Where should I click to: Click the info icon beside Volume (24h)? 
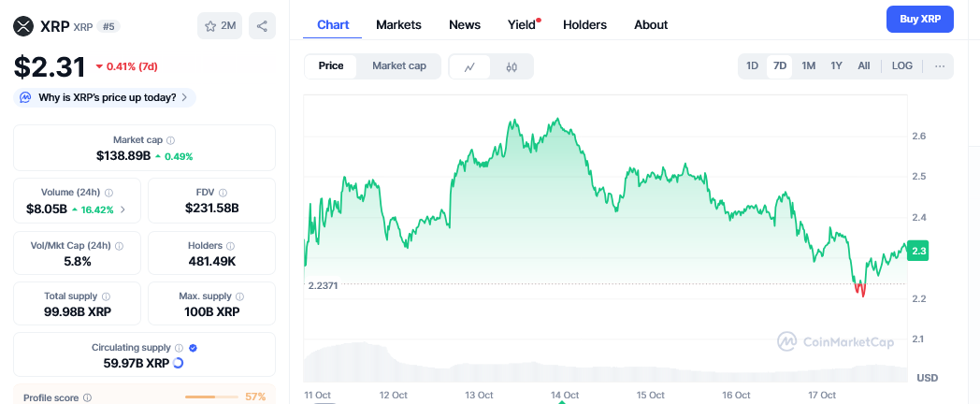(109, 192)
